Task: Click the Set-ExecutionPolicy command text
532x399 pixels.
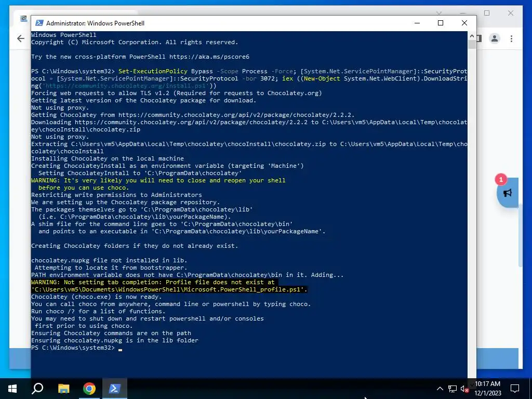Action: pos(153,71)
